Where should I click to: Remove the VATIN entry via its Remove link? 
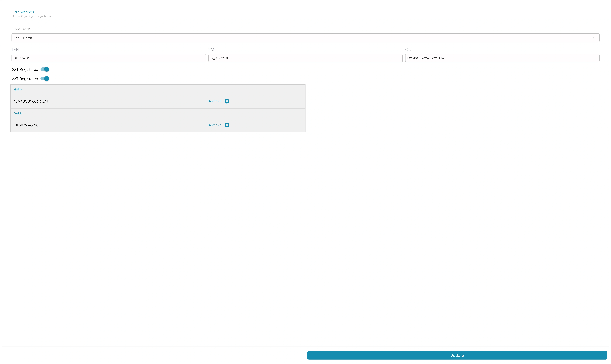(x=215, y=125)
